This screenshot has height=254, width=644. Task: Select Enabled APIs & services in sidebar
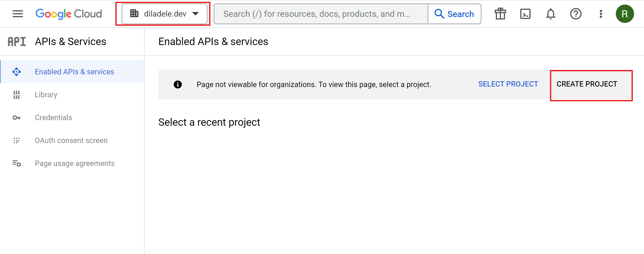[72, 72]
